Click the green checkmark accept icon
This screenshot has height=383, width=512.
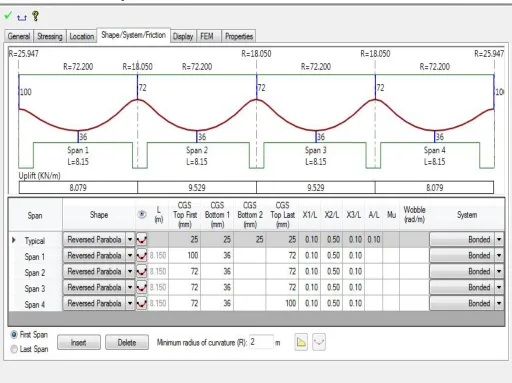click(x=8, y=15)
